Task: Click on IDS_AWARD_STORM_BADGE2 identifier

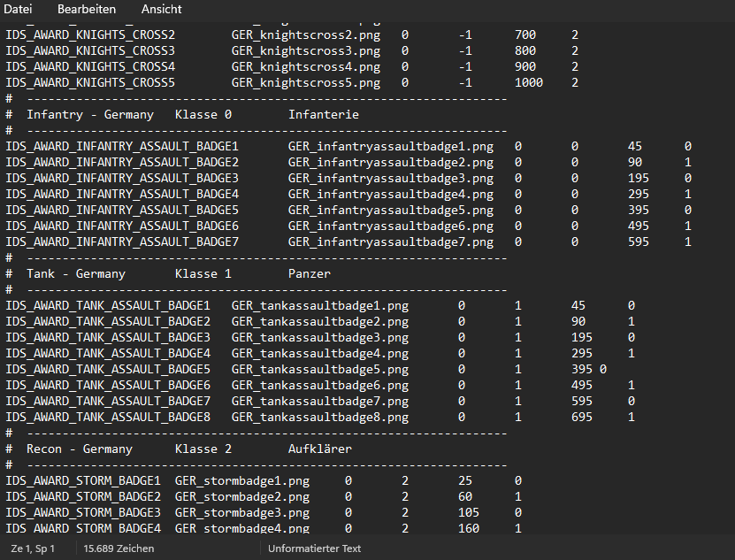Action: (83, 496)
